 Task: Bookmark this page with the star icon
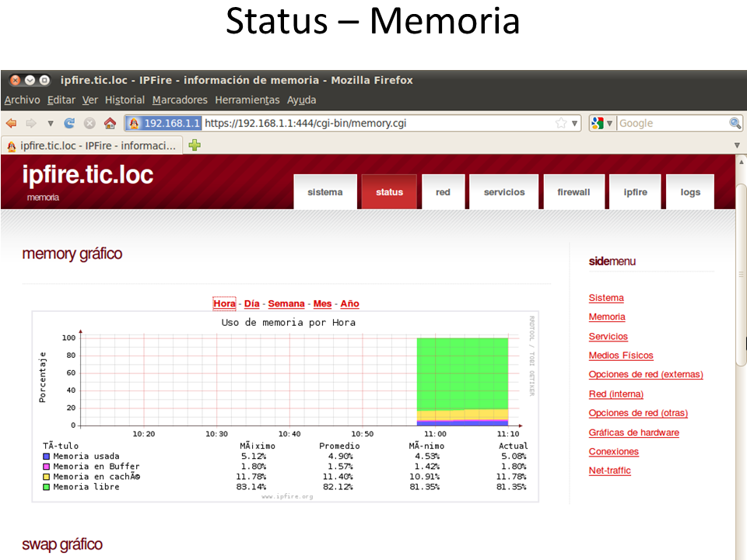561,123
